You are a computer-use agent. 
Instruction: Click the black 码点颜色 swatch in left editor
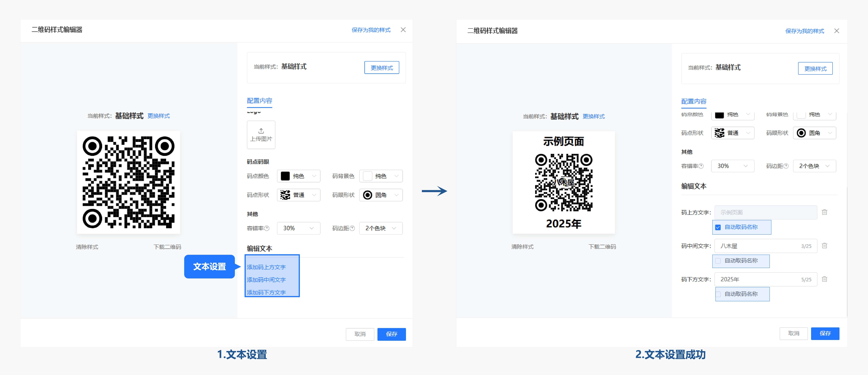285,176
